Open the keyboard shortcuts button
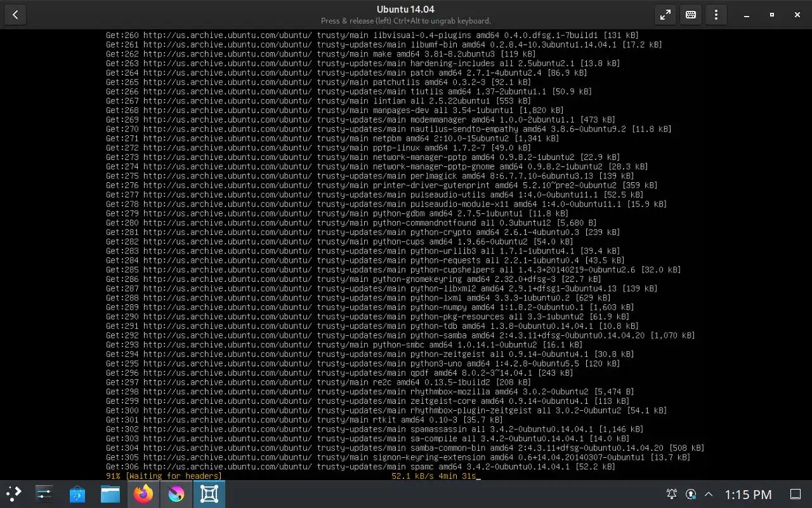The height and width of the screenshot is (508, 812). [x=691, y=15]
